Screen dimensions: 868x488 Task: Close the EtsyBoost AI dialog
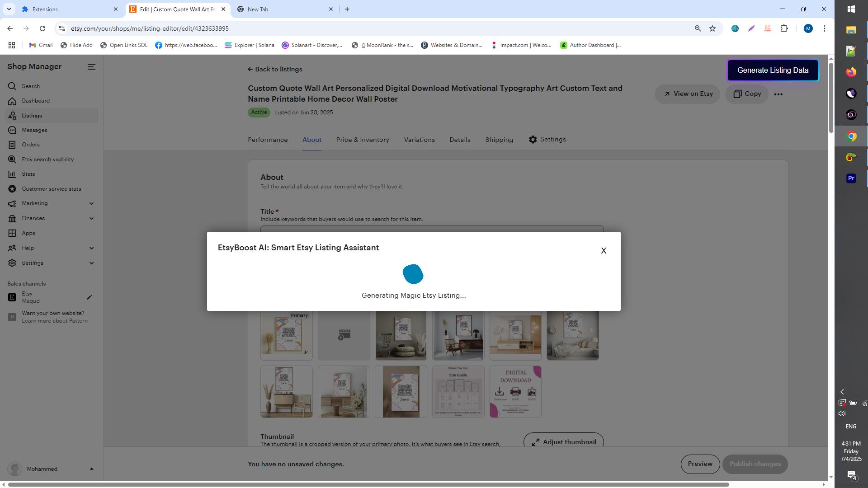[x=604, y=250]
